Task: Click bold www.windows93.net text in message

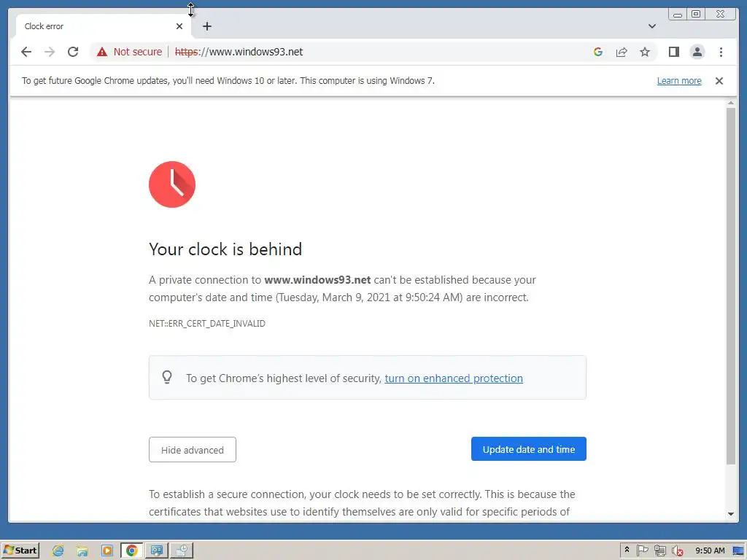Action: click(x=317, y=280)
